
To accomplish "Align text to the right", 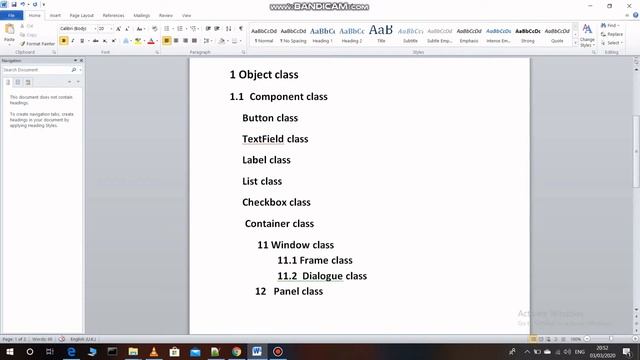I will (185, 41).
